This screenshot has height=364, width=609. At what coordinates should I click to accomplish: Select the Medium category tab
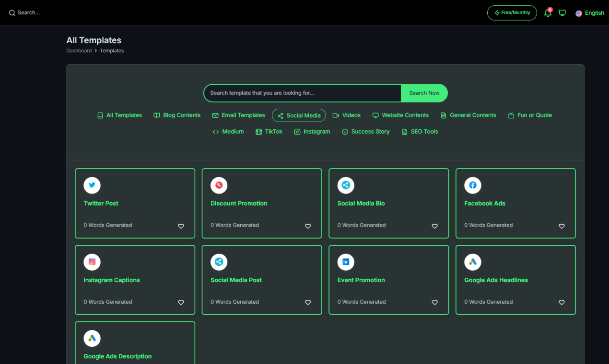(x=228, y=132)
